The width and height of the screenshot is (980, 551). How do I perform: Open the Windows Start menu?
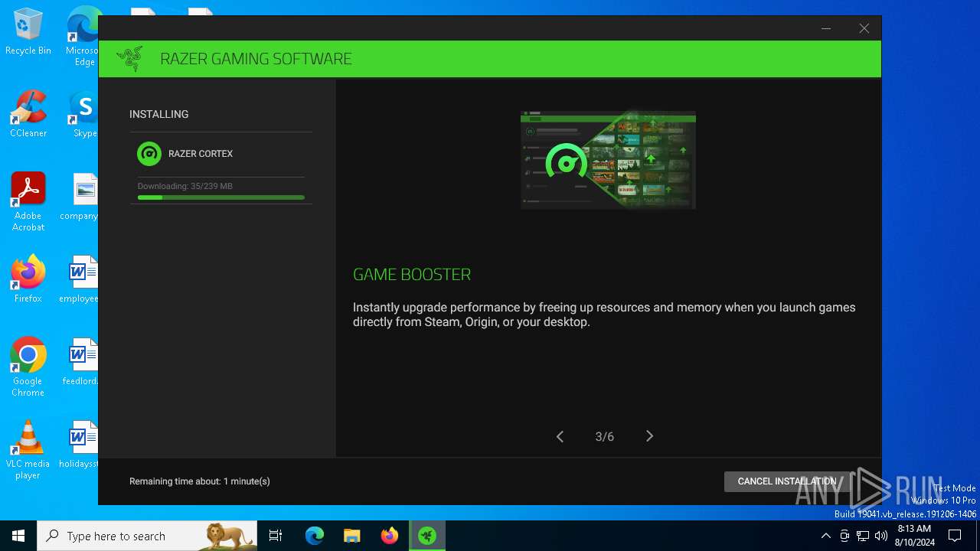coord(18,536)
